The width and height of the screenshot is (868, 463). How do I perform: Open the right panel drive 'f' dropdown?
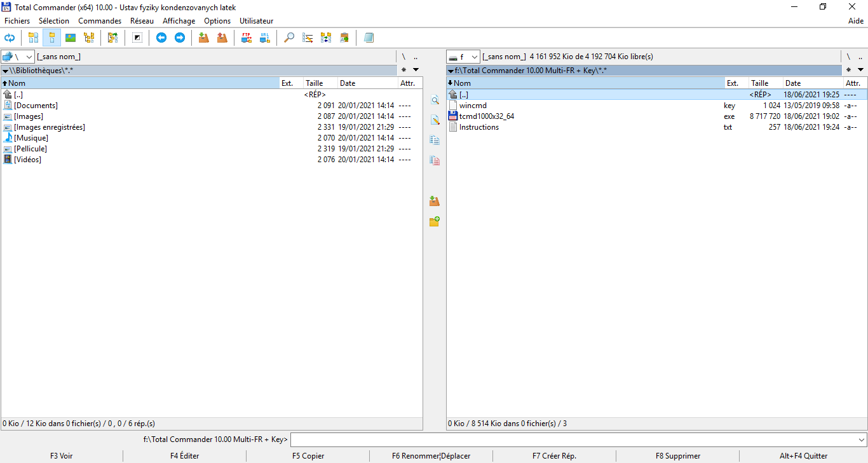(463, 57)
